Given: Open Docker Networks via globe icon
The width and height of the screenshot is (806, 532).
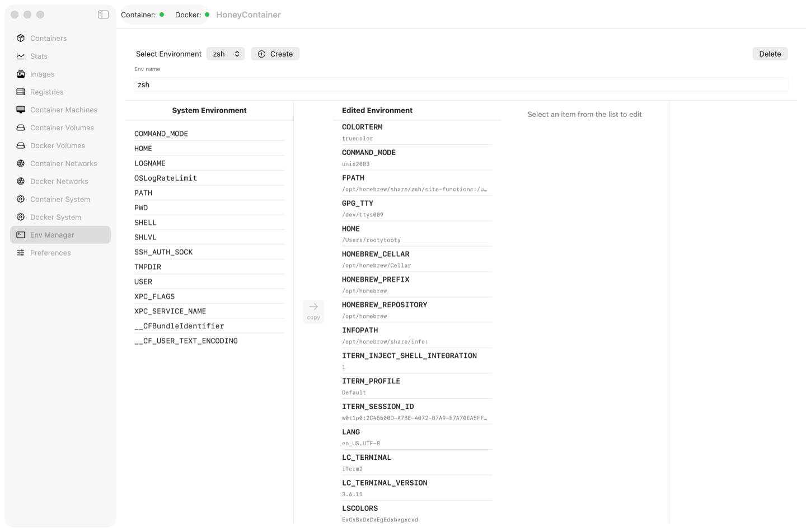Looking at the screenshot, I should pos(21,181).
